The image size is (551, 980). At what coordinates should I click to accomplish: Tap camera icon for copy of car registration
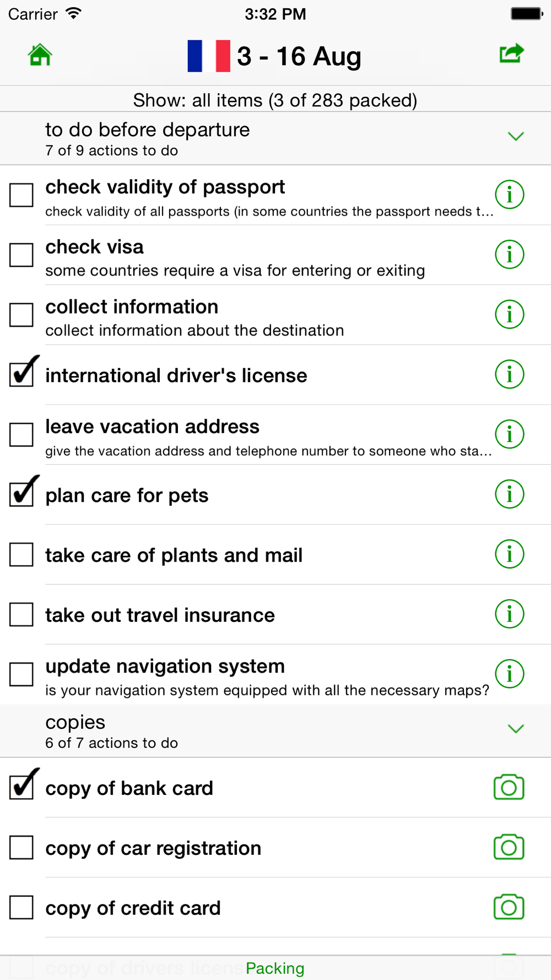coord(509,847)
